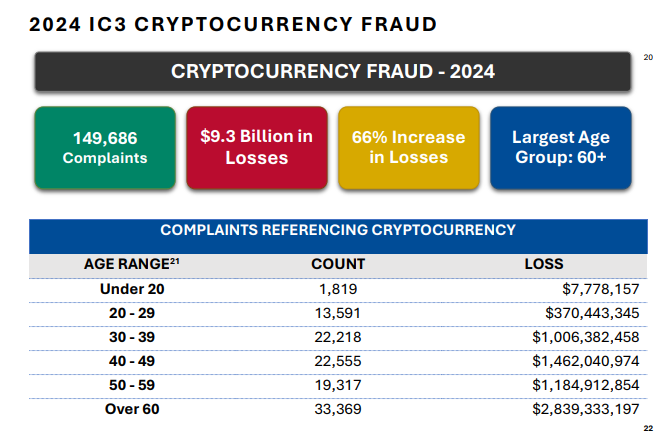
Task: Select the Over 60 row label
Action: coord(130,408)
